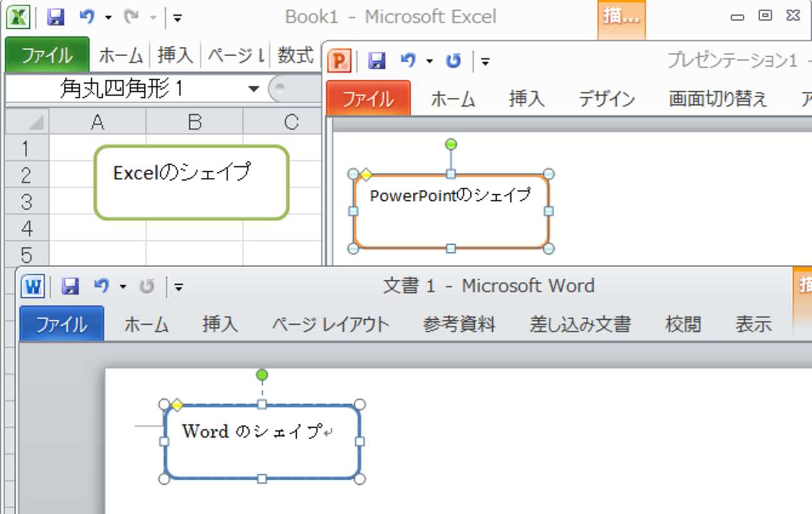This screenshot has width=812, height=514.
Task: Select row 3 header in Excel
Action: (x=26, y=202)
